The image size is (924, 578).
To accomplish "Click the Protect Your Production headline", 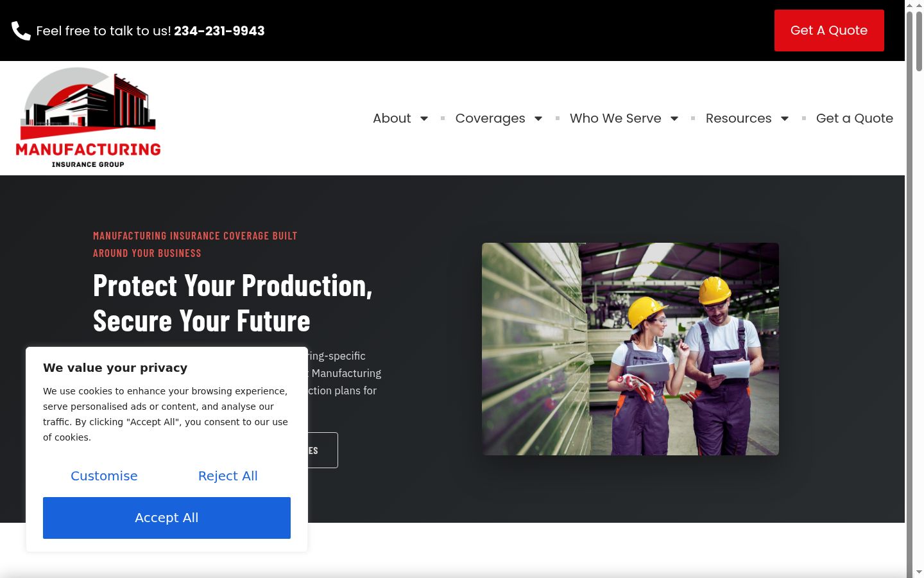I will (233, 303).
